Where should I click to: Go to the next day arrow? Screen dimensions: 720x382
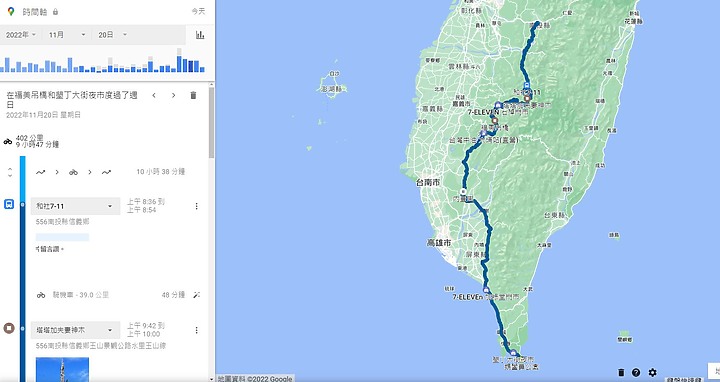click(173, 96)
